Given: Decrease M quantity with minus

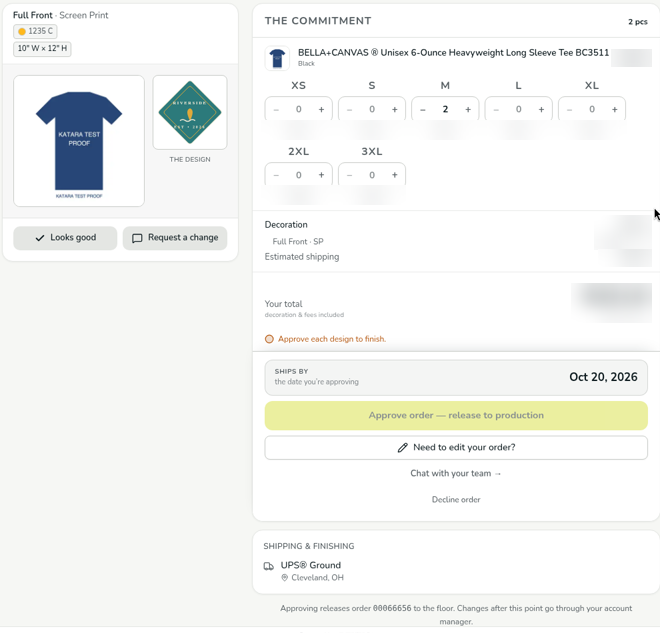Looking at the screenshot, I should [x=423, y=109].
